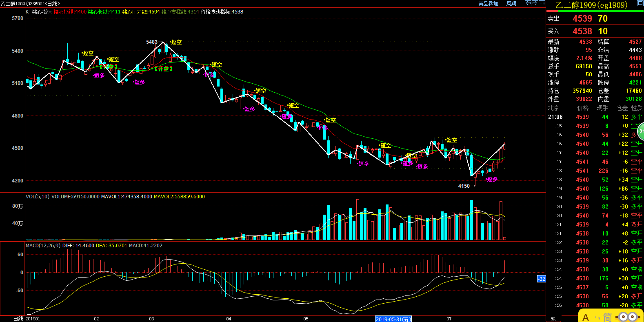The image size is (644, 322).
Task: Click the 日线 period label at bottom-left
Action: tap(18, 319)
